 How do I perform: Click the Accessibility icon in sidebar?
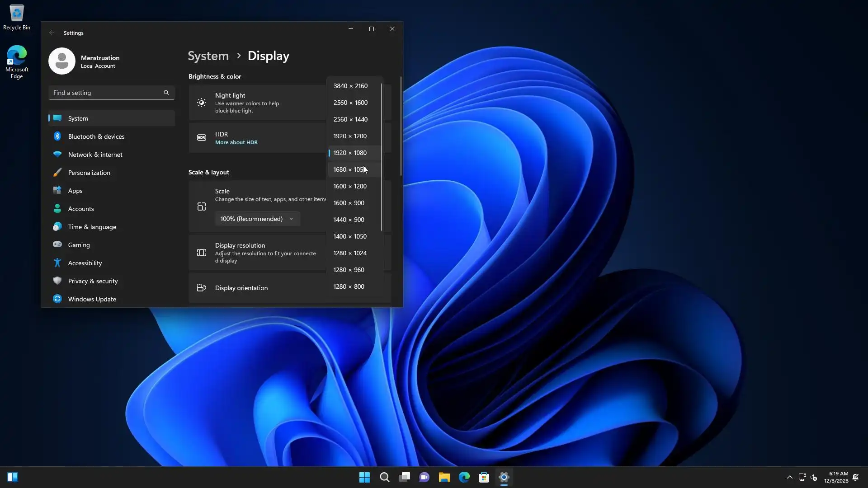(x=57, y=263)
